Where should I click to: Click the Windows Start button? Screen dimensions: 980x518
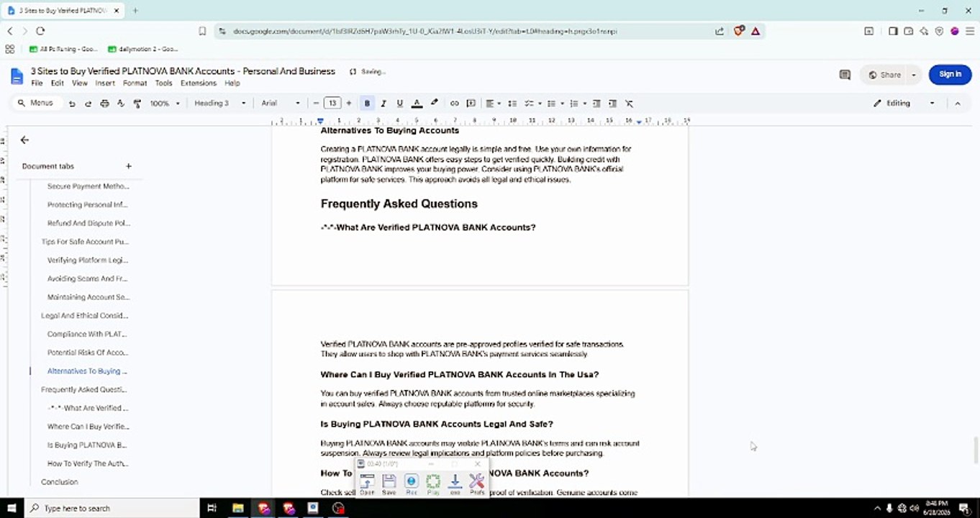point(12,508)
